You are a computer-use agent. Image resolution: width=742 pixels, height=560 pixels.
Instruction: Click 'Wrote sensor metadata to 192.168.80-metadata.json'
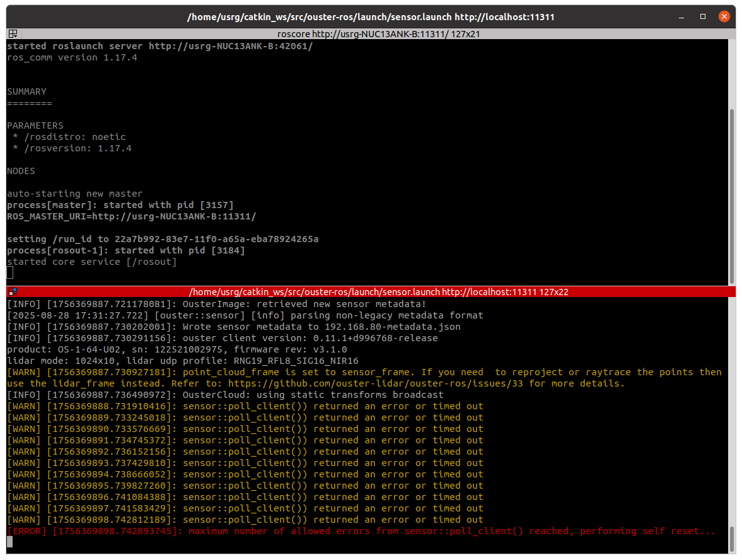pos(234,327)
